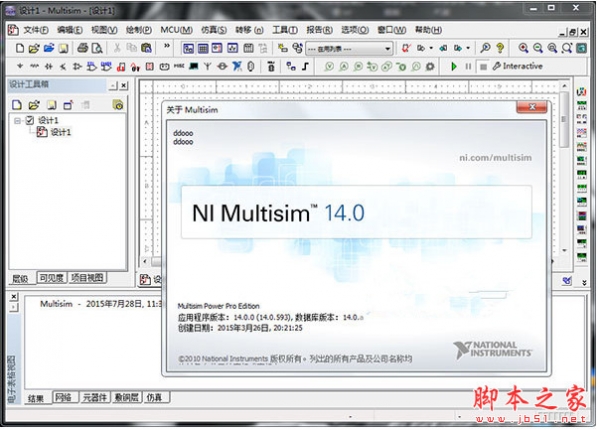This screenshot has width=600, height=430.
Task: Run electrical rules check icon
Action: pos(406,48)
